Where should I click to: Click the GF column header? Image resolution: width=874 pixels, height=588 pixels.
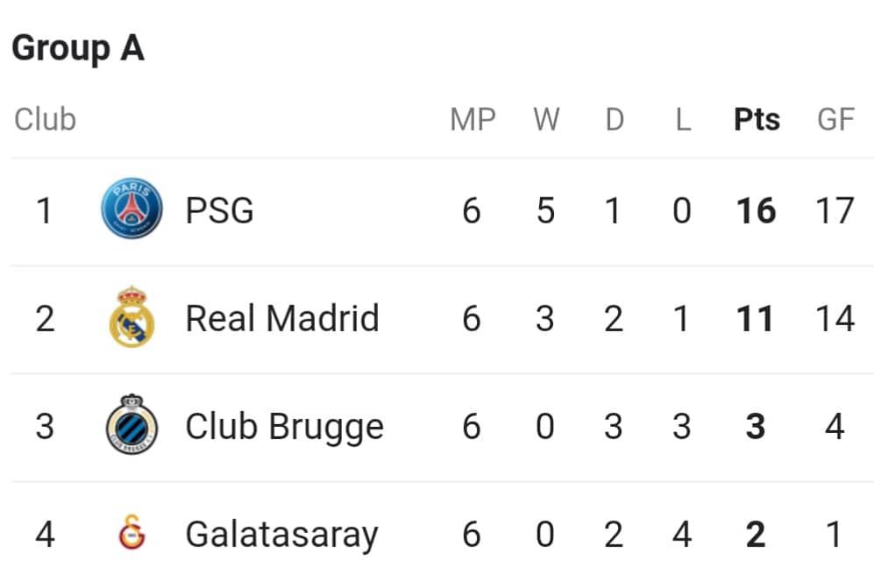835,119
